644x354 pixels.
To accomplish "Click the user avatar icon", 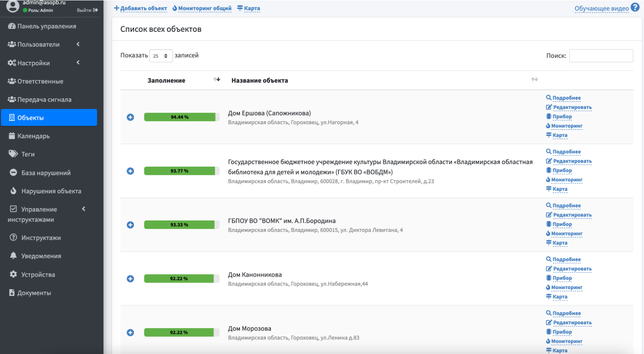I will [x=12, y=6].
